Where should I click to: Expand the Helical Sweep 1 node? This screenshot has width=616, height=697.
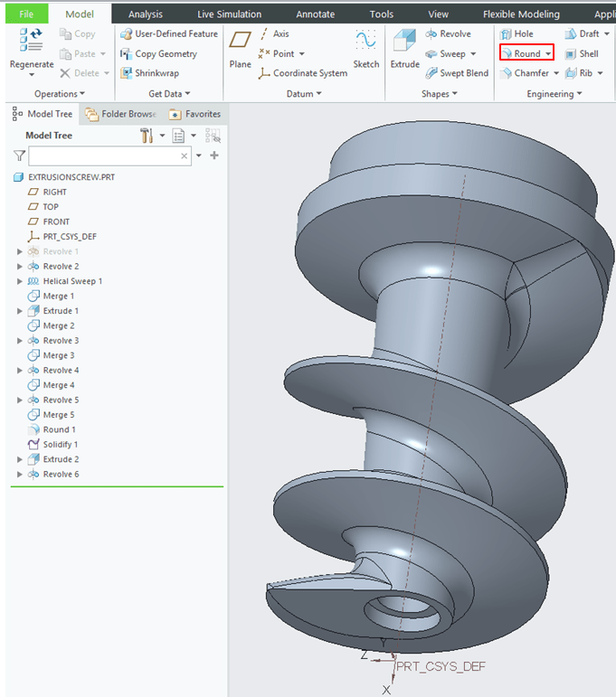tap(21, 281)
